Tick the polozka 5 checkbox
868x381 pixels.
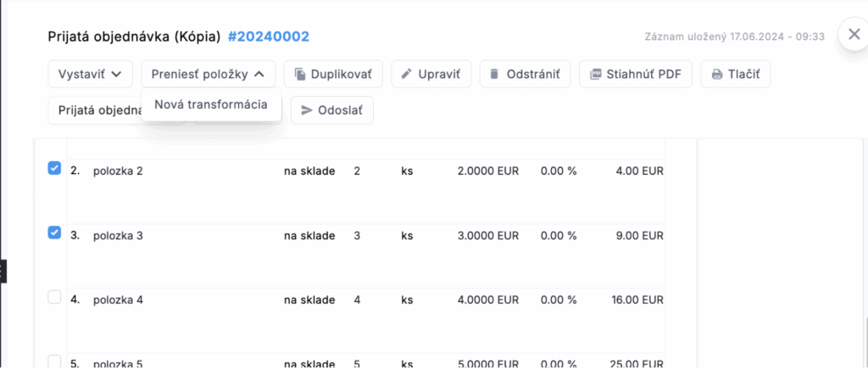tap(54, 361)
